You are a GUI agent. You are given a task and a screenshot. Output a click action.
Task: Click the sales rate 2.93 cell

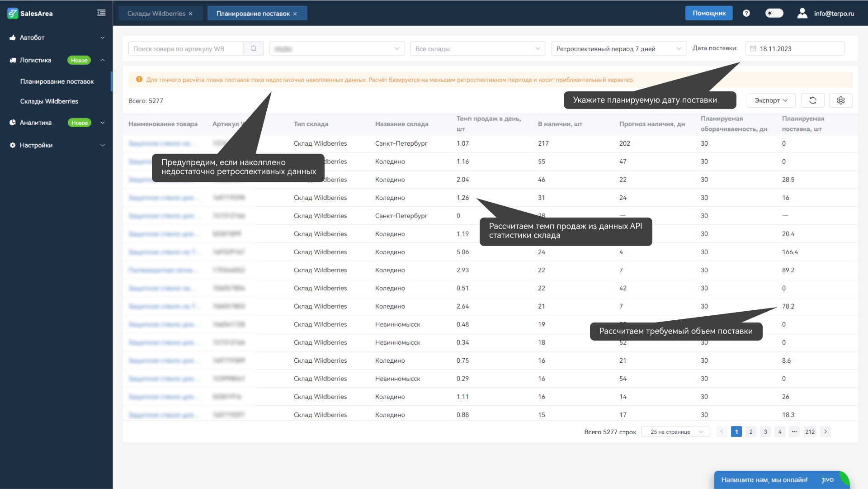(x=463, y=270)
